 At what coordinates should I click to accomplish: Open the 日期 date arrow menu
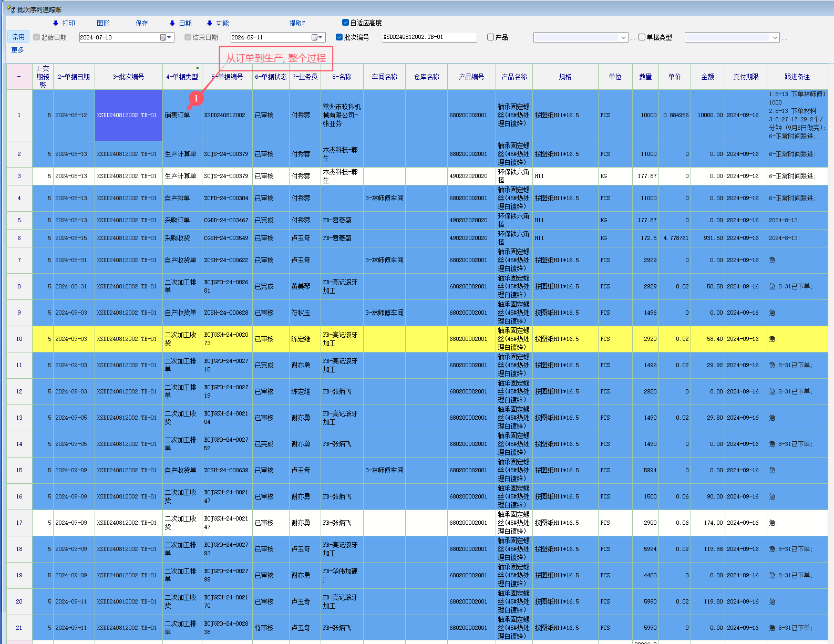point(180,23)
